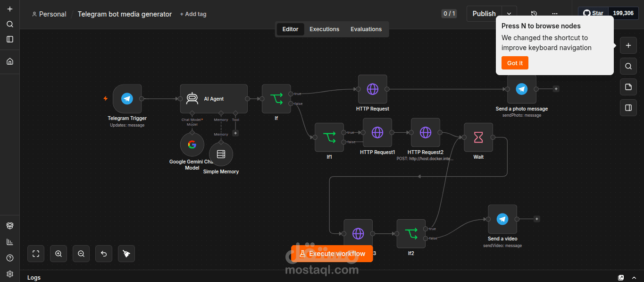Pop out logs panel icon

[621, 277]
